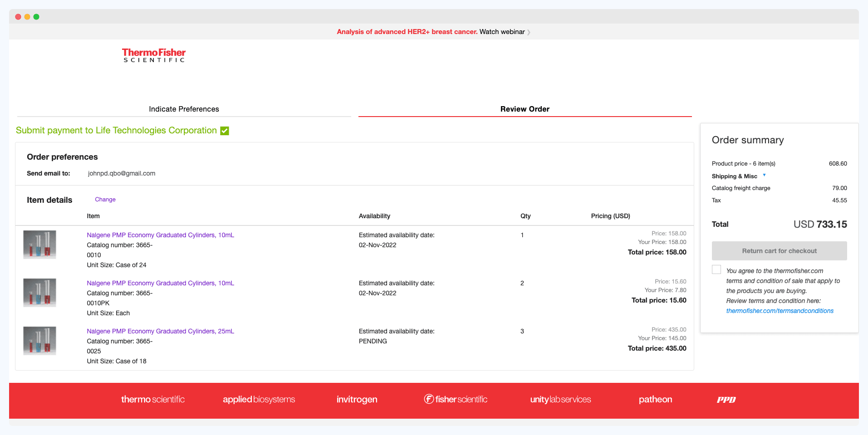Click the Product price 608.60 amount
Viewport: 868px width, 435px height.
coord(838,163)
